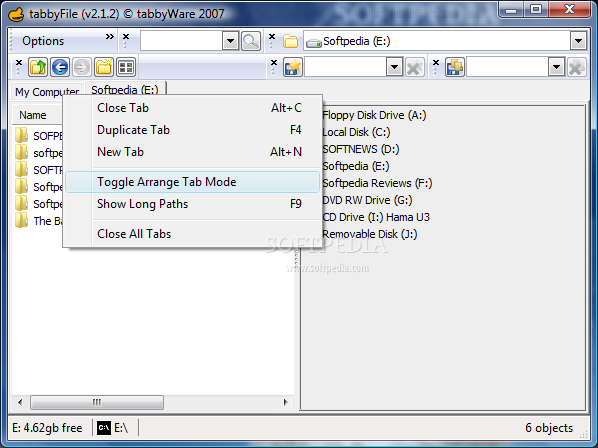
Task: Click the folder icon of The B row
Action: 22,220
